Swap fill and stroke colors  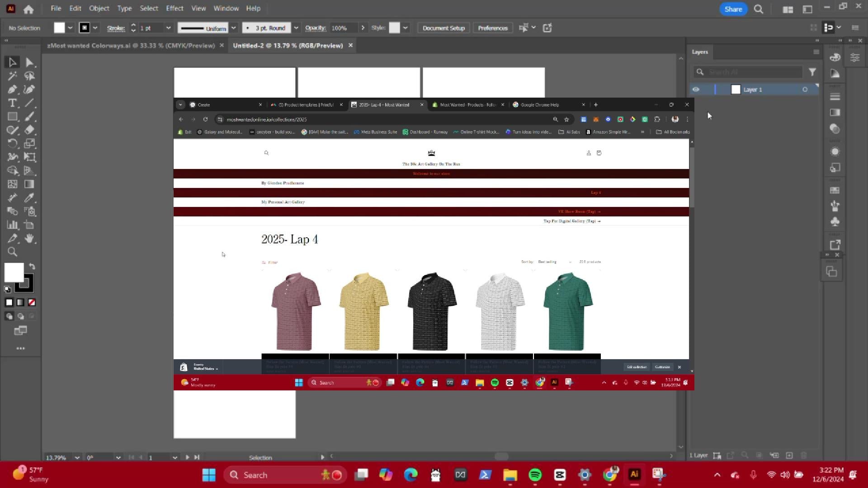coord(32,266)
